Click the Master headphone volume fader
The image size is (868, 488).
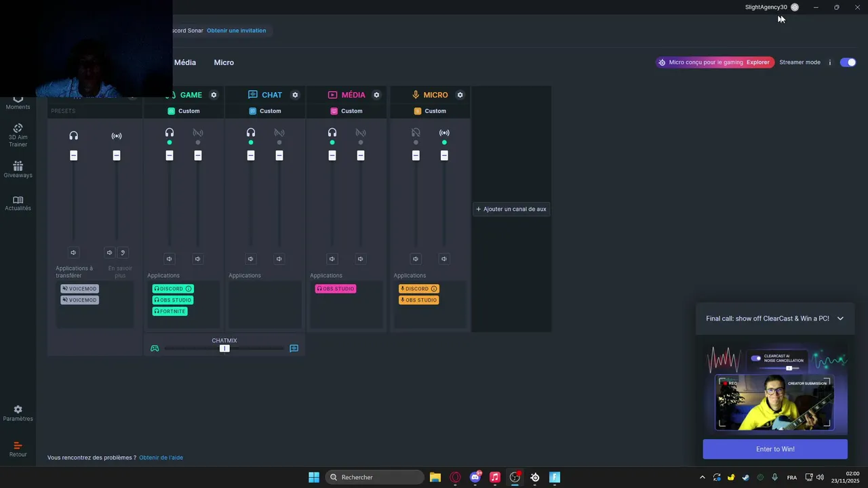click(74, 156)
